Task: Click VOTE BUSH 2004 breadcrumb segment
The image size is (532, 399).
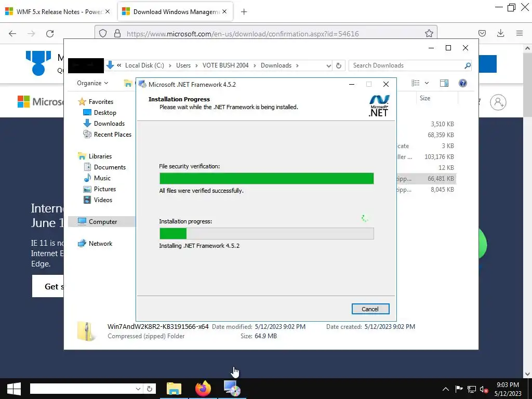Action: (x=225, y=65)
